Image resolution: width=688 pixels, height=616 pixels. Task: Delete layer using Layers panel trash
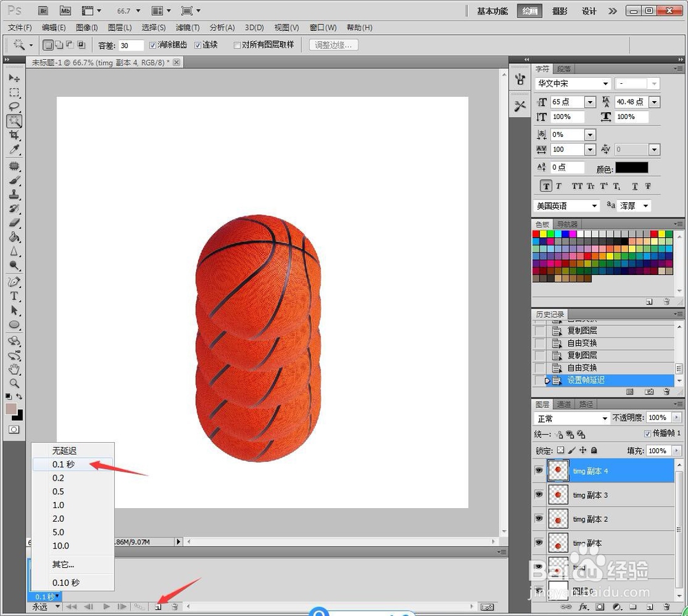(667, 607)
